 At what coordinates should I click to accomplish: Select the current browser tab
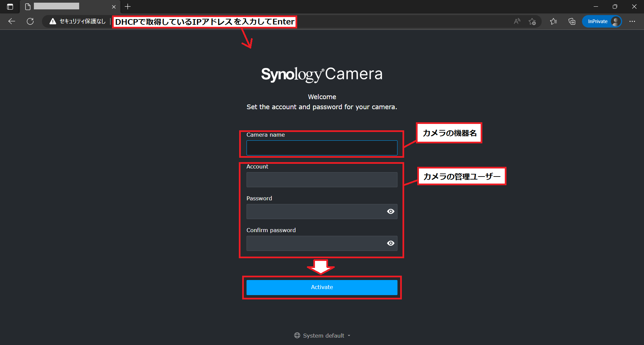60,6
